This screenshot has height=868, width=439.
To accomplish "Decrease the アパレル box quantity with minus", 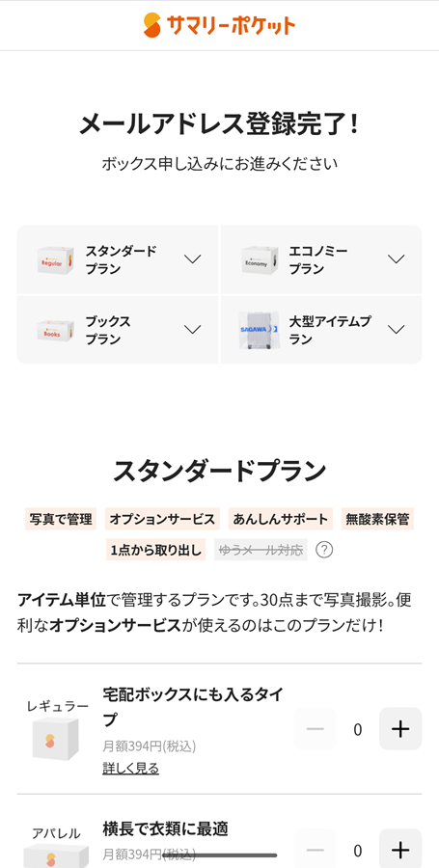I will pyautogui.click(x=315, y=849).
